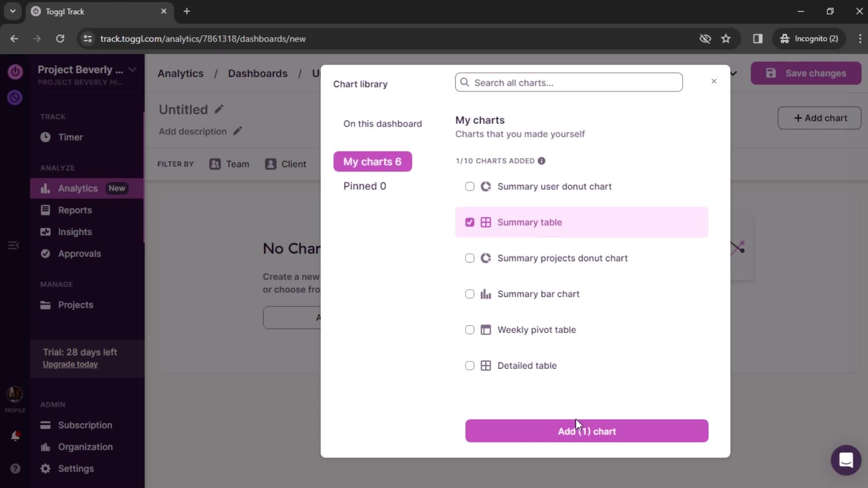Click the Timer icon in sidebar
This screenshot has height=488, width=868.
click(x=45, y=137)
